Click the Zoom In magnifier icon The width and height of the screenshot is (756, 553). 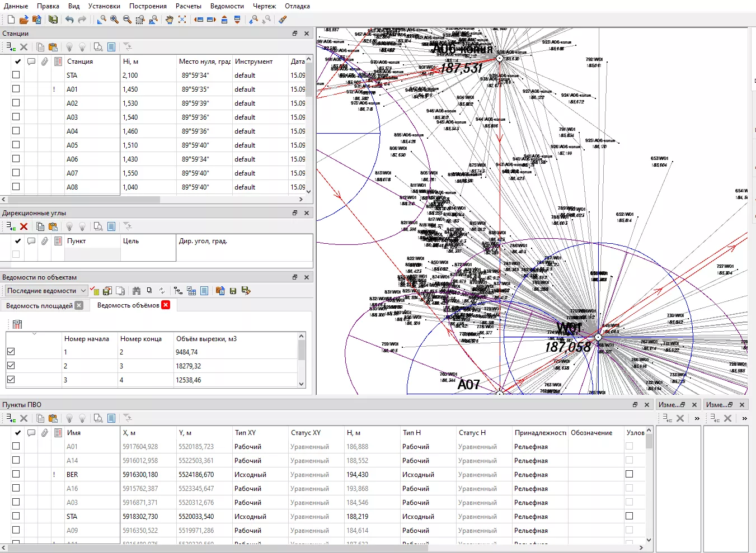114,20
